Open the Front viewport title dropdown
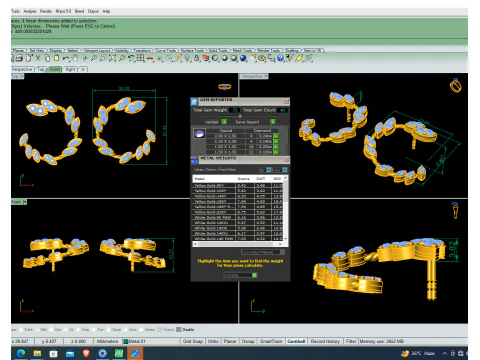 coord(25,202)
